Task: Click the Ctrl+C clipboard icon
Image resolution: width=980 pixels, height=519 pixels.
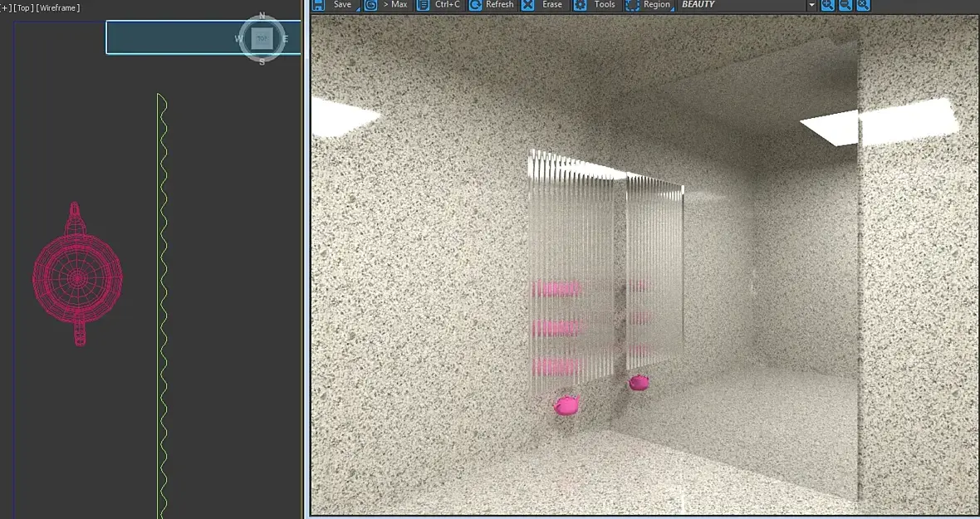Action: tap(423, 4)
